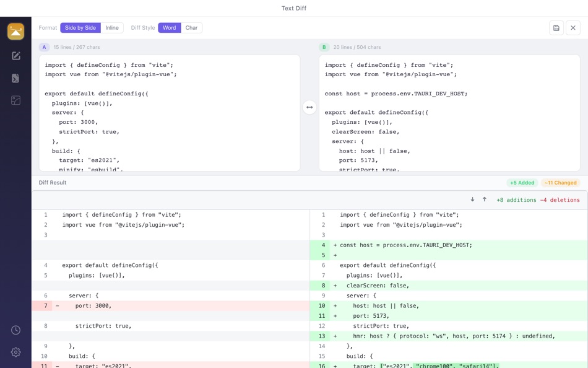Click the save icon button
The height and width of the screenshot is (368, 588).
pos(556,28)
